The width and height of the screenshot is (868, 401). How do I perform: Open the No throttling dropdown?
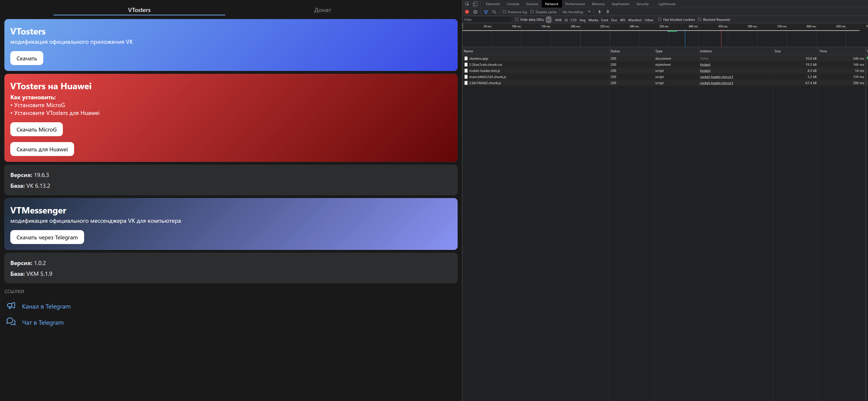576,12
